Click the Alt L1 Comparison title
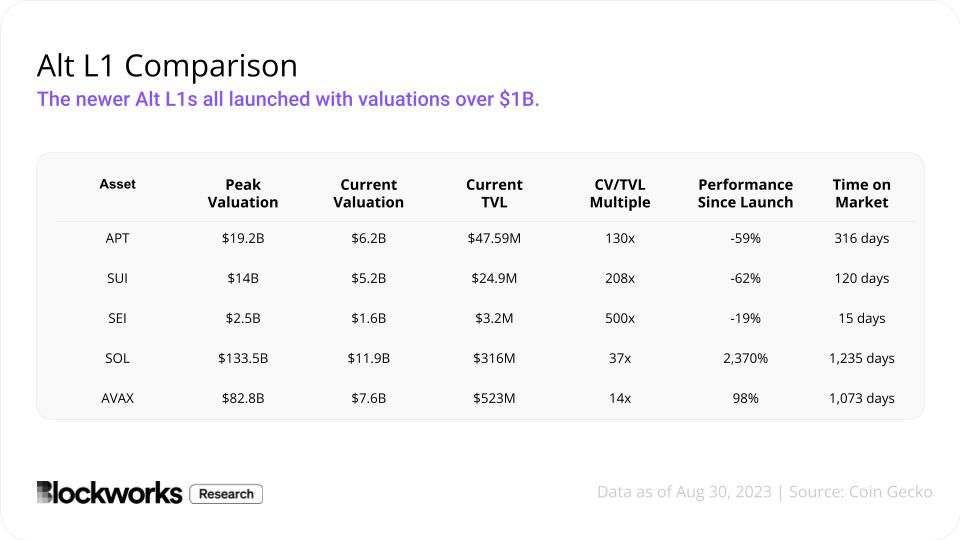The width and height of the screenshot is (960, 540). click(x=167, y=66)
